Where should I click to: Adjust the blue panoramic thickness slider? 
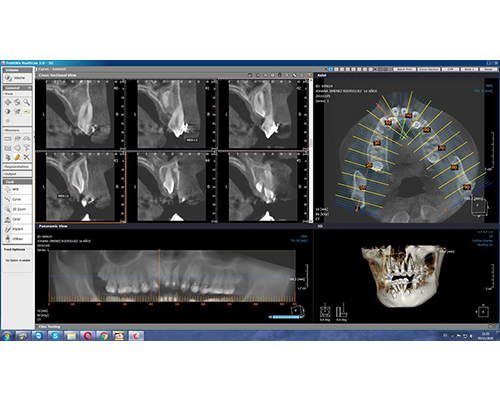click(285, 317)
